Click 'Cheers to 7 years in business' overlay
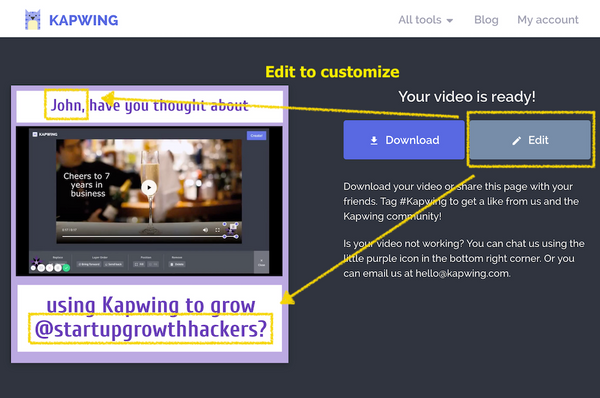This screenshot has width=600, height=398. (x=86, y=185)
